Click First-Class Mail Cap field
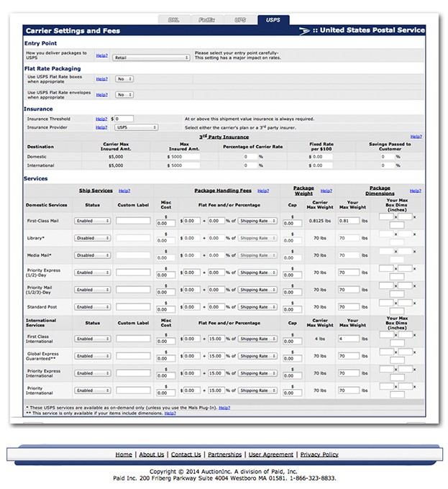 pos(293,224)
